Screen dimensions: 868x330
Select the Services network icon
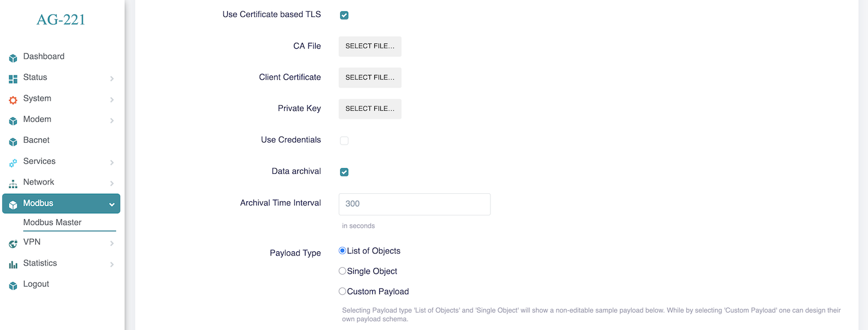pyautogui.click(x=12, y=162)
